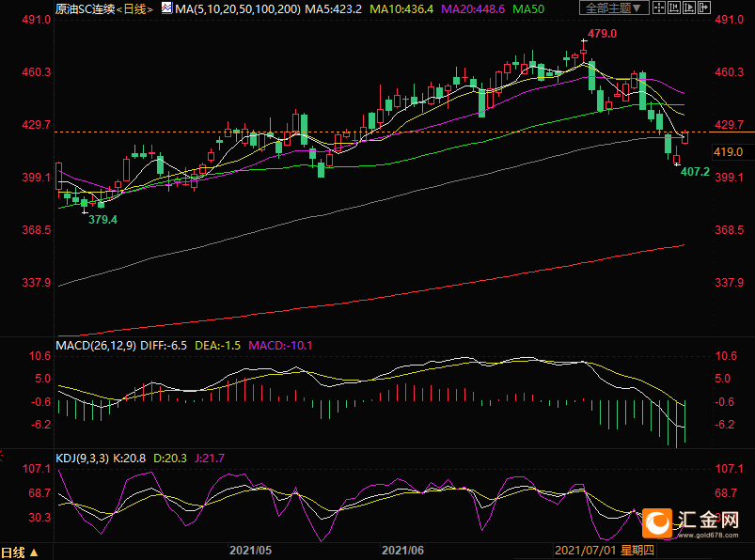Click the MA indicator chart icon
This screenshot has height=560, width=755.
(x=166, y=8)
